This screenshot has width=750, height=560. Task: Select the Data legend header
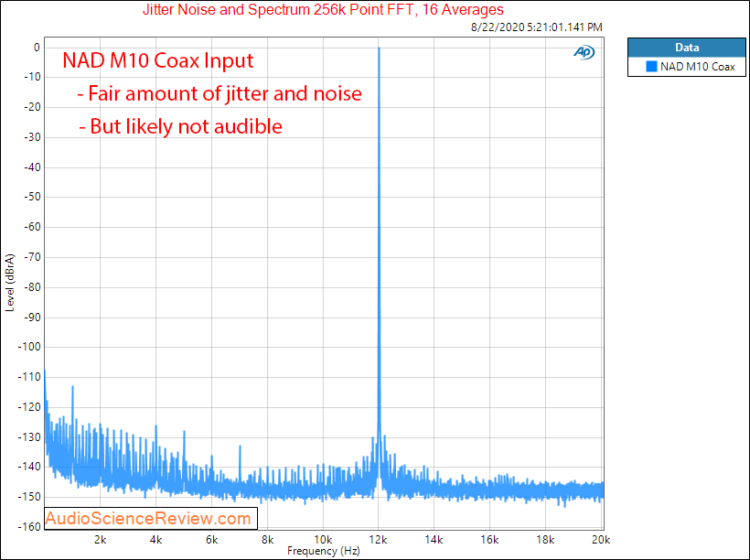686,48
